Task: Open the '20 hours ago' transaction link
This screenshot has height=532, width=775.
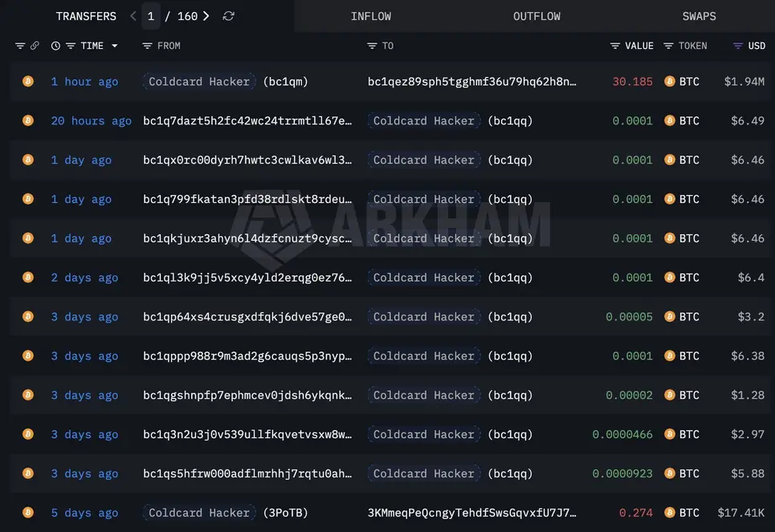Action: [92, 120]
